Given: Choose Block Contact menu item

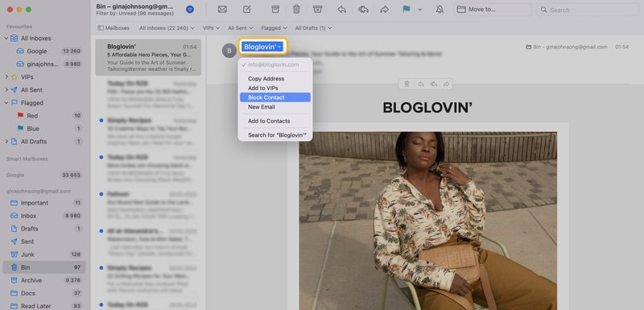Looking at the screenshot, I should click(x=275, y=97).
